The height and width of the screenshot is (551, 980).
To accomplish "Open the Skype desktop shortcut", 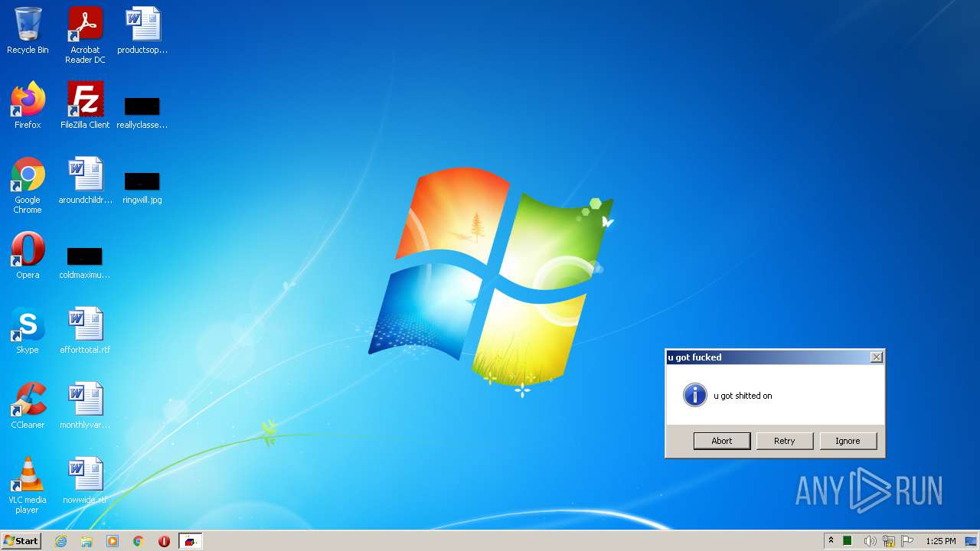I will click(28, 331).
